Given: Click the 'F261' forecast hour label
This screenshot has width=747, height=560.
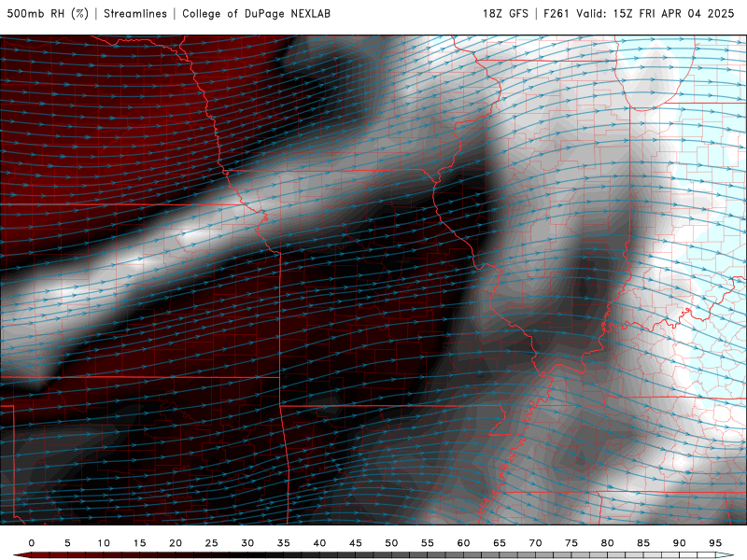Looking at the screenshot, I should [556, 14].
